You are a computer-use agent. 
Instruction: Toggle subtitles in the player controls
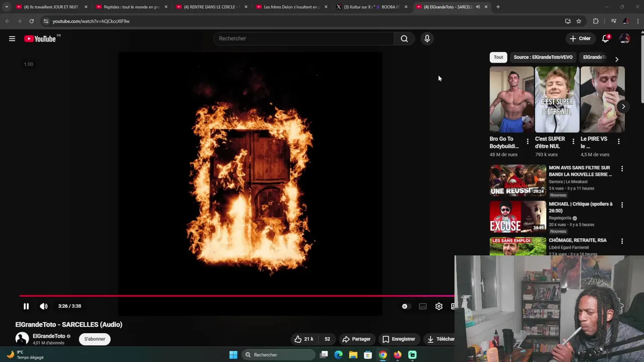423,306
